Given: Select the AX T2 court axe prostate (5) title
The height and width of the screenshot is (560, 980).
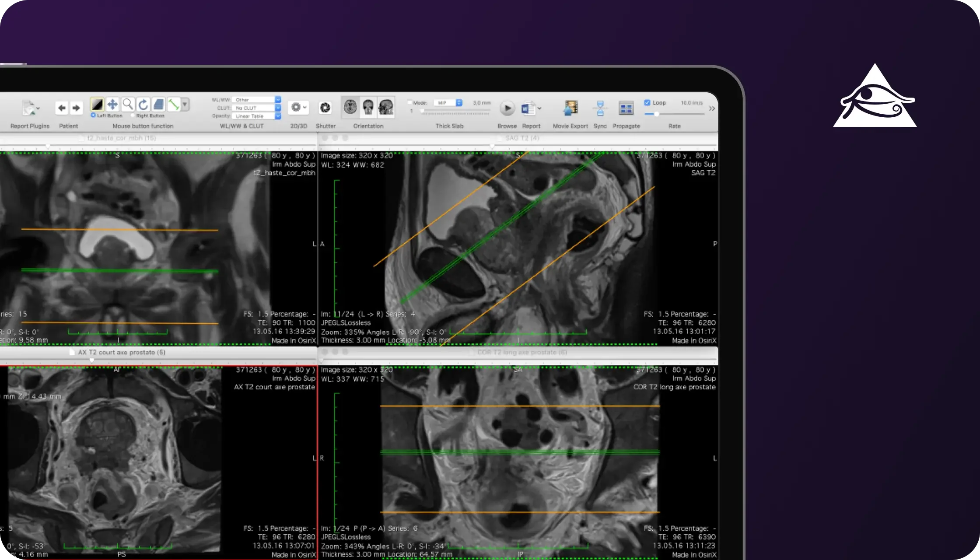Looking at the screenshot, I should point(122,352).
